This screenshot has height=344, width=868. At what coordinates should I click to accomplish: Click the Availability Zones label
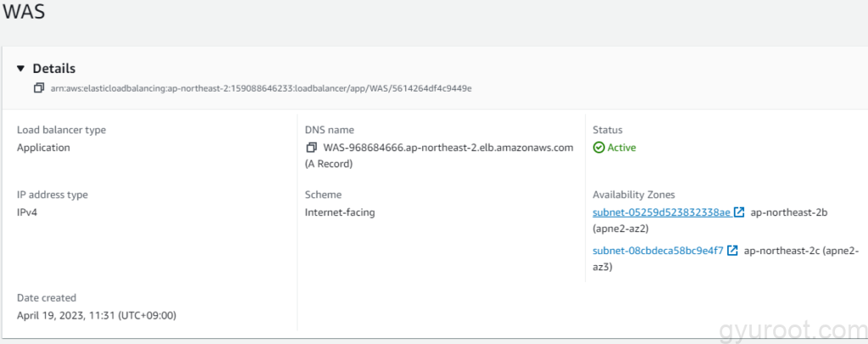(633, 195)
